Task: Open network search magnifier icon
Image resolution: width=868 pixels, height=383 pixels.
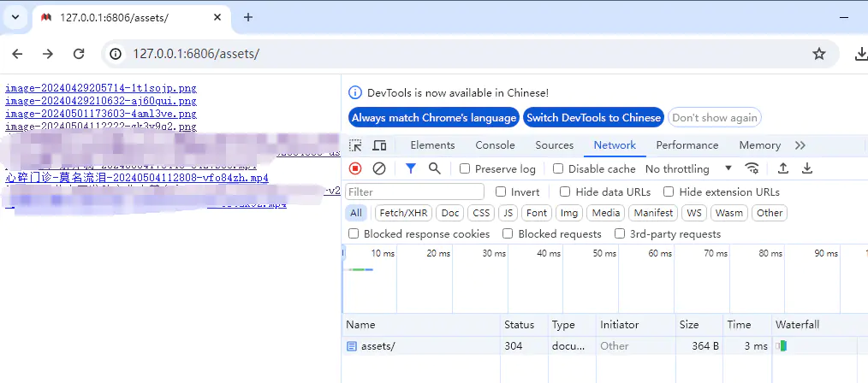Action: point(435,168)
